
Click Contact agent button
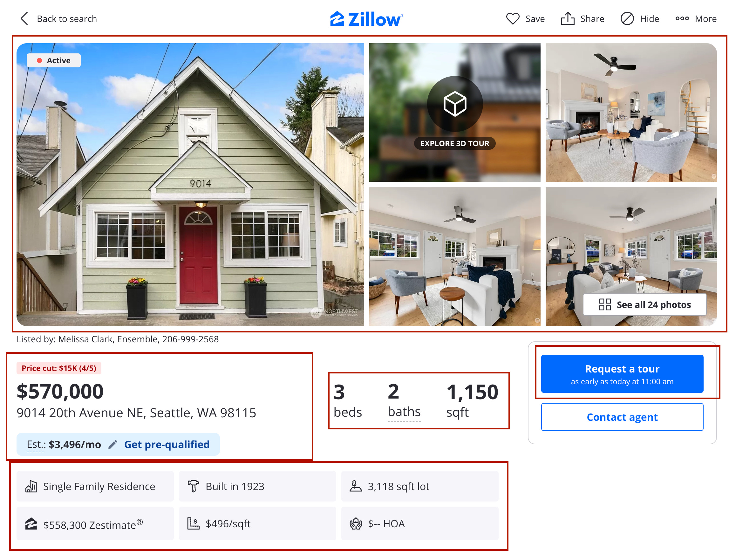(x=622, y=417)
